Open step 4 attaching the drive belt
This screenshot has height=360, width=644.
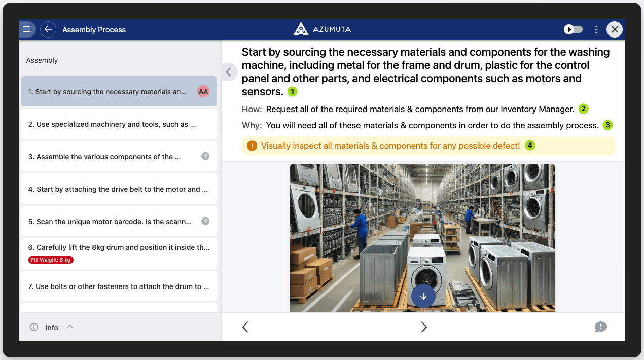(x=119, y=189)
